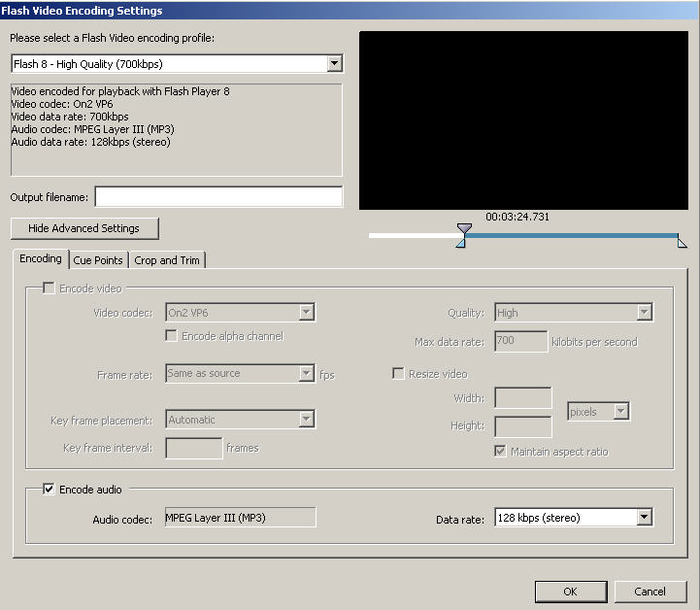The image size is (700, 610).
Task: Open the Quality dropdown
Action: (574, 312)
